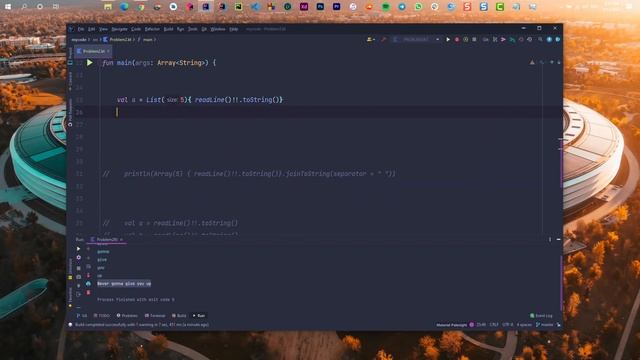Click the 'Process finished with exit code 0' text

point(136,300)
